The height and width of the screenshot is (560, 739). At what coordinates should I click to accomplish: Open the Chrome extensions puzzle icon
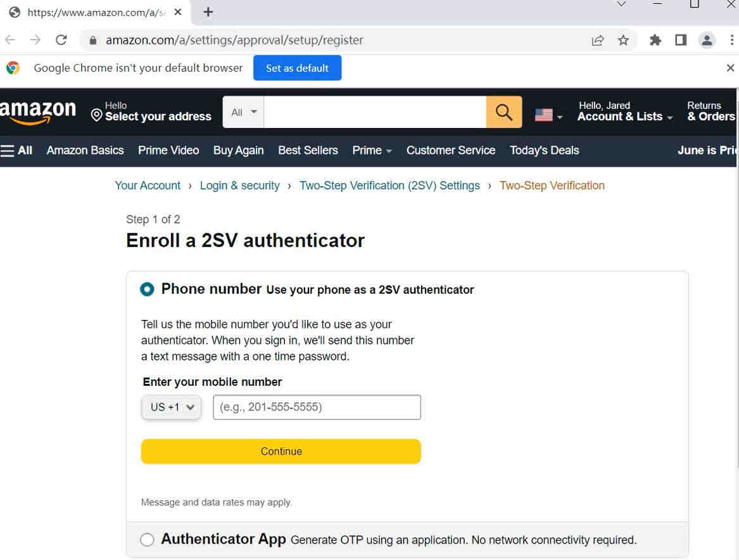click(655, 40)
